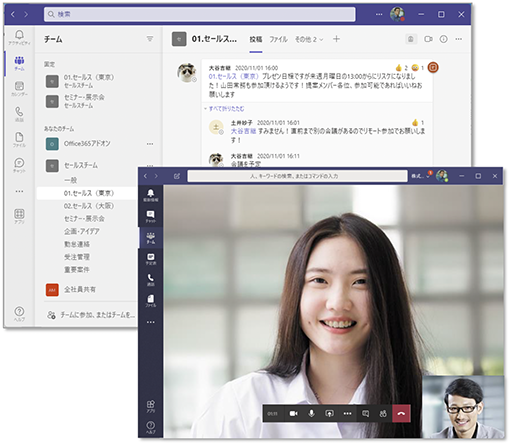This screenshot has height=444, width=510.
Task: Open Files in the back window sidebar
Action: click(19, 140)
